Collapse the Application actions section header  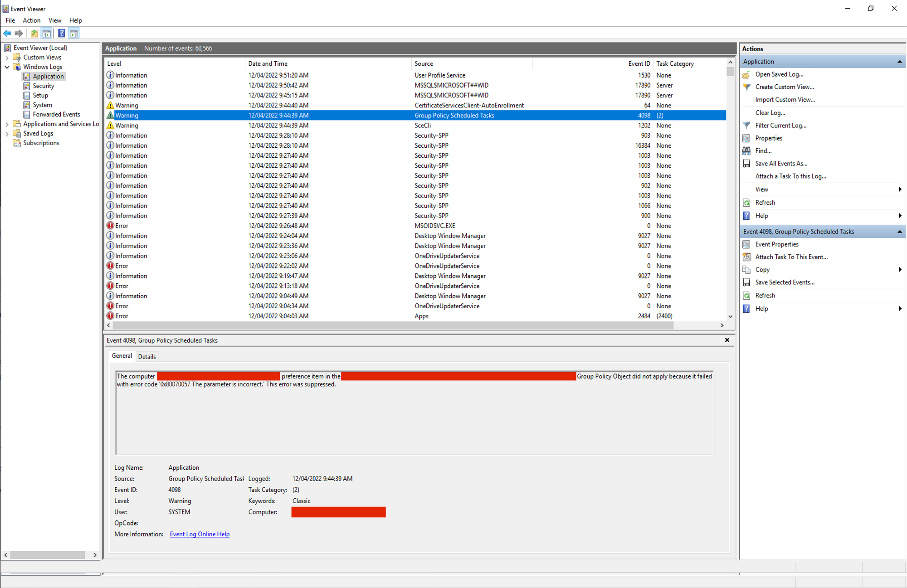click(x=899, y=62)
